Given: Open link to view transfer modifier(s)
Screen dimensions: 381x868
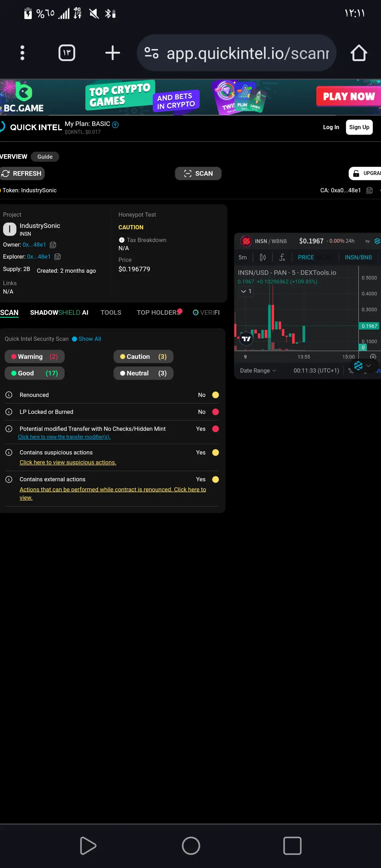Looking at the screenshot, I should click(x=64, y=437).
